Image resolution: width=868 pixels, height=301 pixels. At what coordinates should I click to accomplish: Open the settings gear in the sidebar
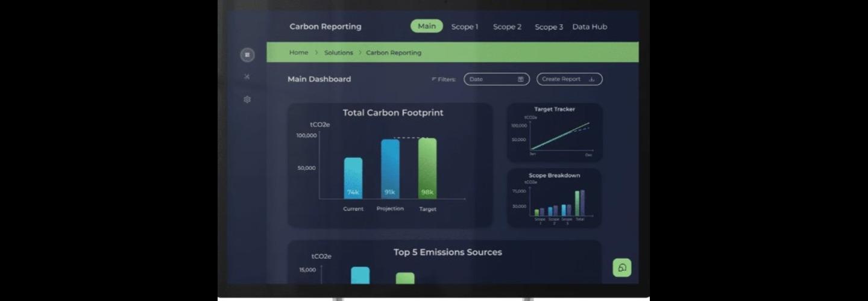247,99
